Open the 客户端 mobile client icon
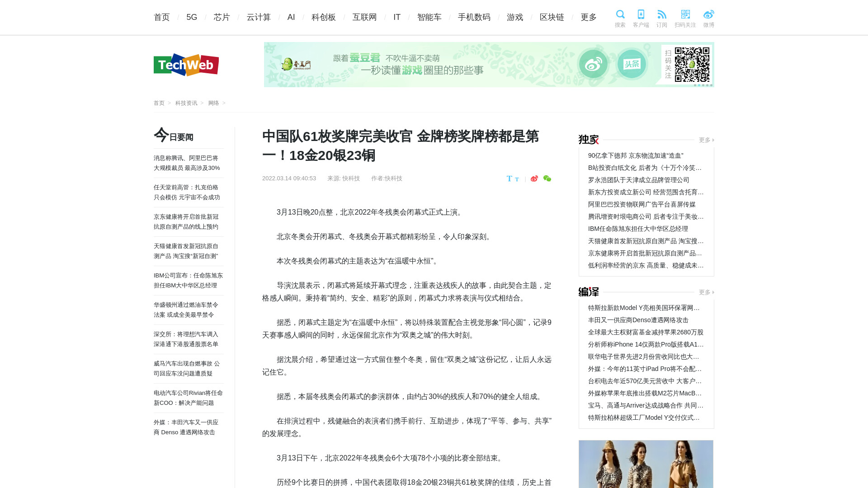 coord(641,19)
